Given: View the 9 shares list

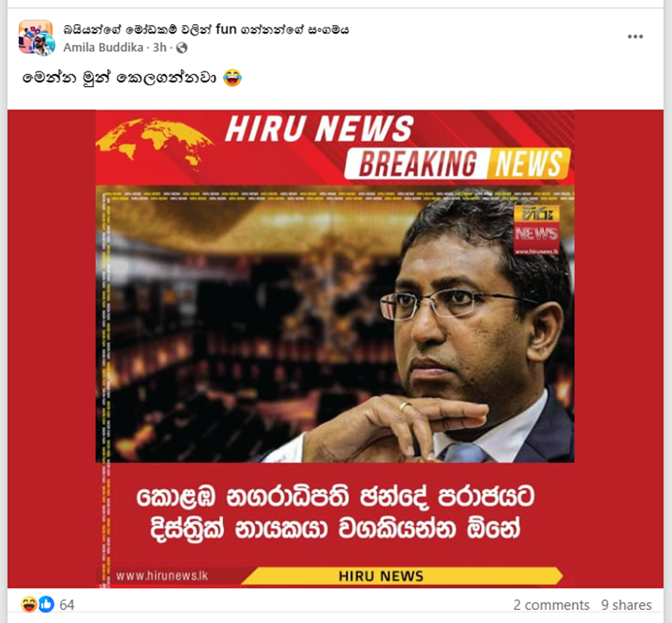Looking at the screenshot, I should (626, 605).
